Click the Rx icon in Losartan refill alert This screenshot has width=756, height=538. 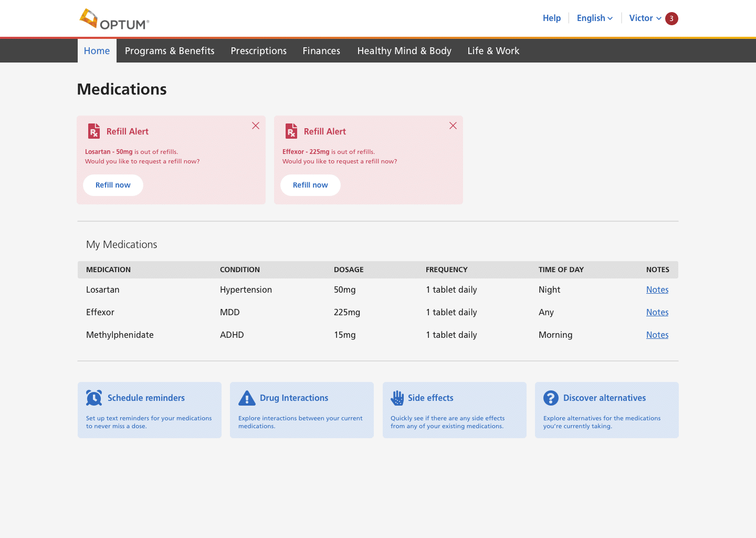click(94, 131)
